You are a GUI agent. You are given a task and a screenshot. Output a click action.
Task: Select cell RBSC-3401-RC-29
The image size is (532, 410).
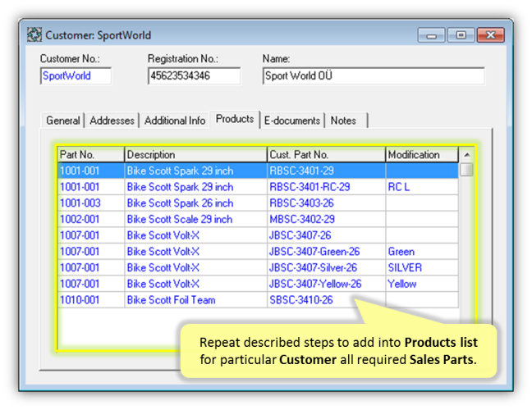click(327, 187)
